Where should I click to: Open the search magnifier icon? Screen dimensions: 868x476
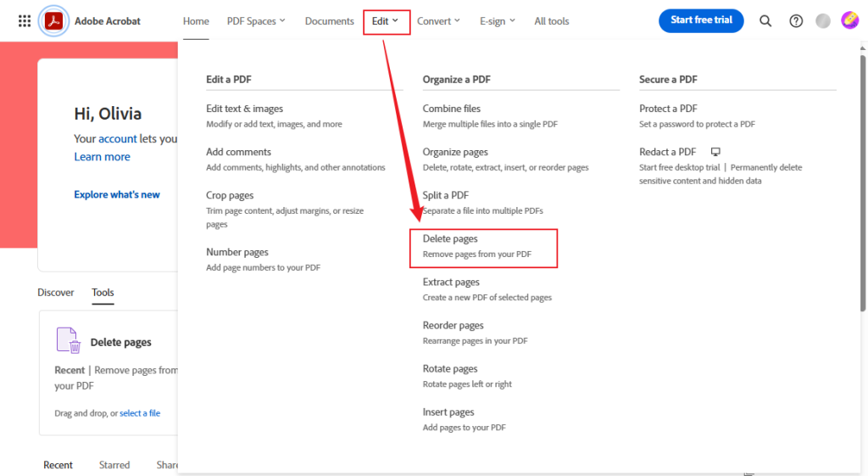[x=765, y=21]
